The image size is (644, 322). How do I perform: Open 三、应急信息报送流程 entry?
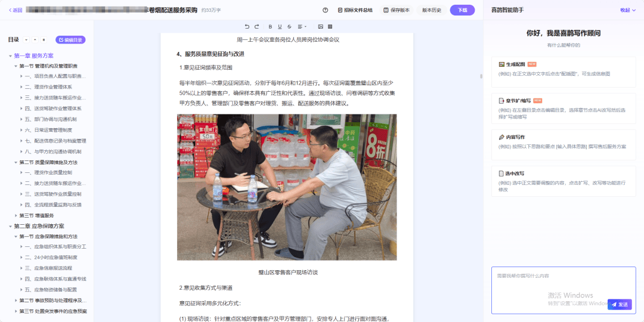[x=48, y=268]
